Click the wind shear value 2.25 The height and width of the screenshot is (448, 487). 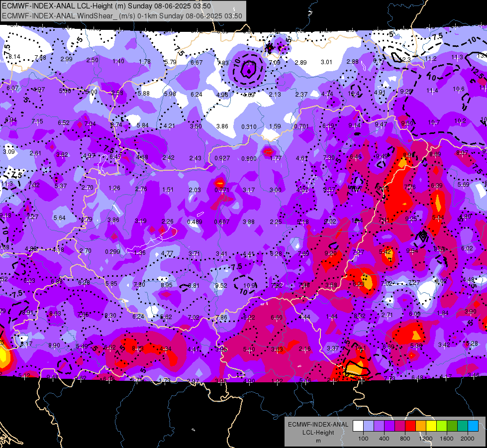pos(276,222)
